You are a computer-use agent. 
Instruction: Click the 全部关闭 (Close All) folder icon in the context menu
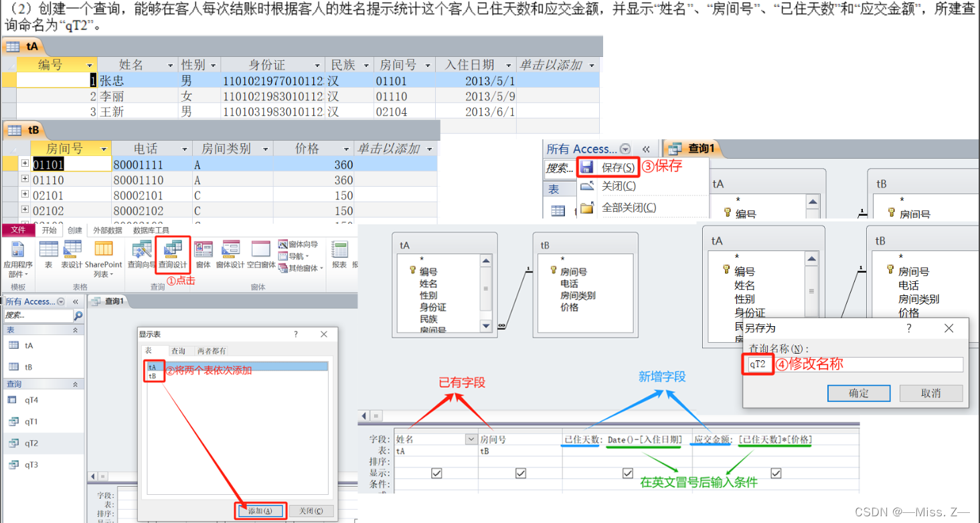(587, 208)
